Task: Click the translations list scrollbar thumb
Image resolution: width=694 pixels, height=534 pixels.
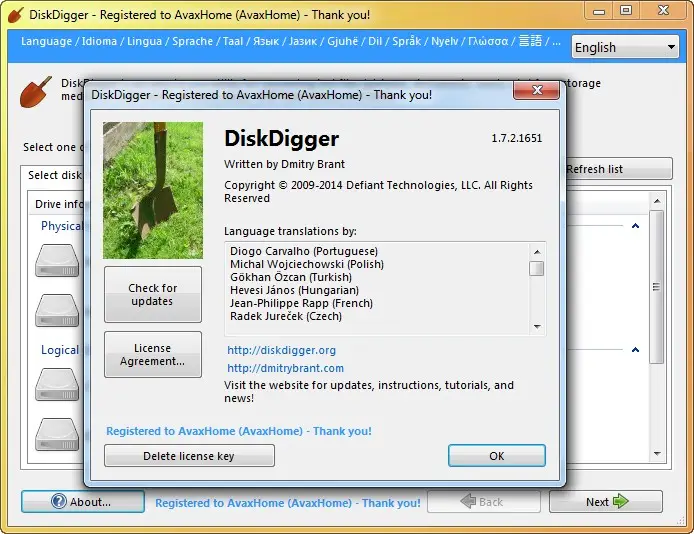Action: click(537, 268)
